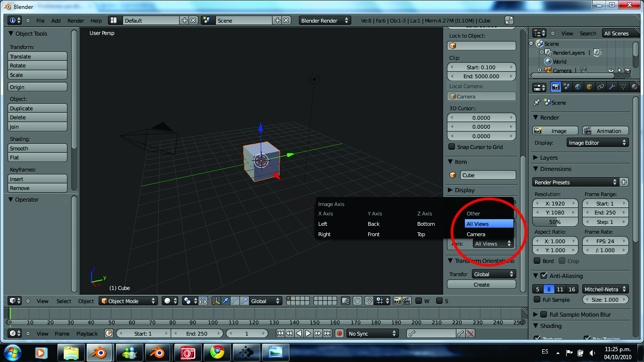Click the Windows Start orb
Image resolution: width=644 pixels, height=362 pixels.
tap(13, 352)
